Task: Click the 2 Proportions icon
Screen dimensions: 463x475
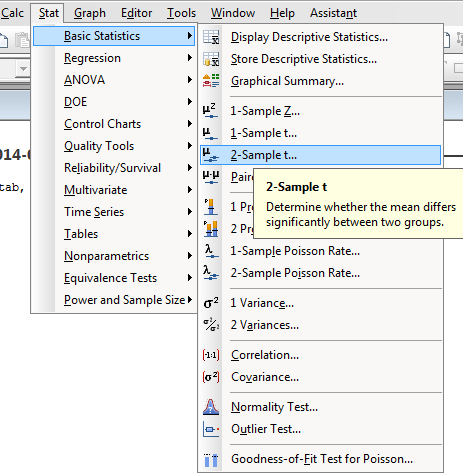Action: (x=211, y=229)
